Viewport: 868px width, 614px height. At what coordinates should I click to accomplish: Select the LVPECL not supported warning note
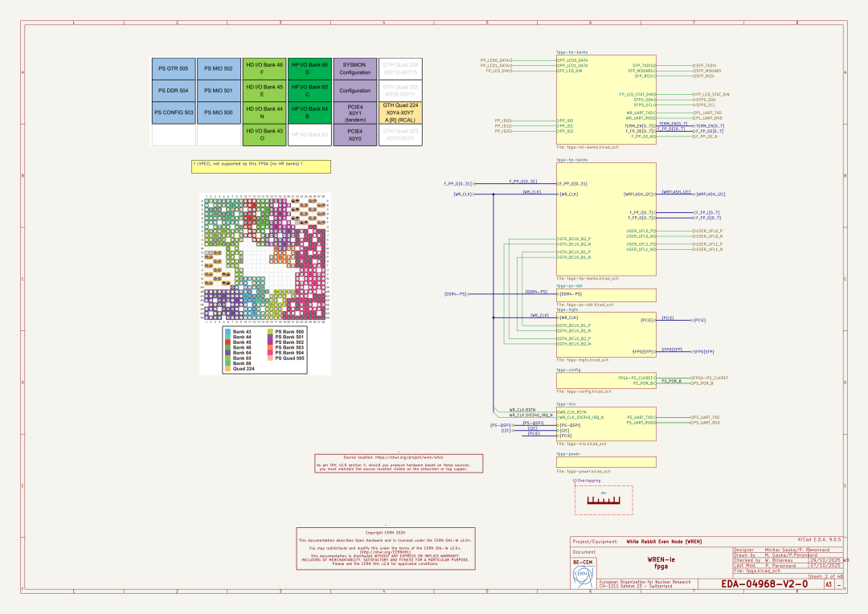[x=260, y=166]
